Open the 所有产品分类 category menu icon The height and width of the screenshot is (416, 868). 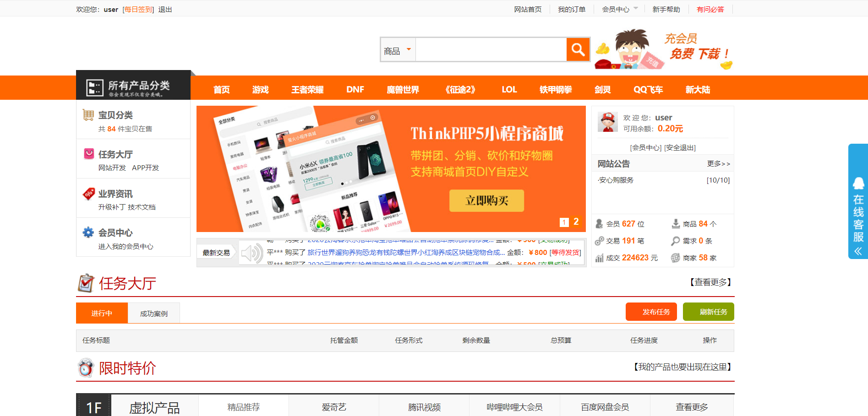[95, 88]
